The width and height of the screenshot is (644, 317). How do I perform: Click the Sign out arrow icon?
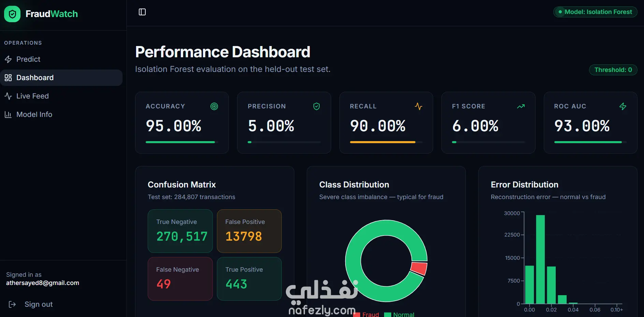[x=12, y=304]
